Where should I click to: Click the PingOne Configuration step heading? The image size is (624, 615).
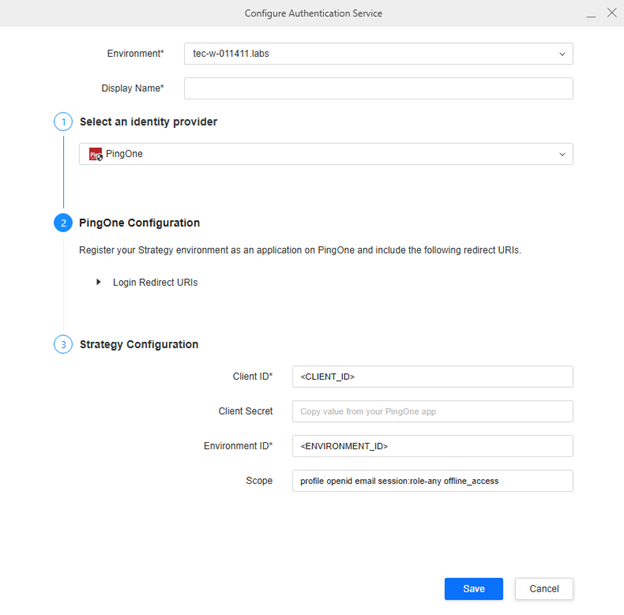[x=139, y=223]
